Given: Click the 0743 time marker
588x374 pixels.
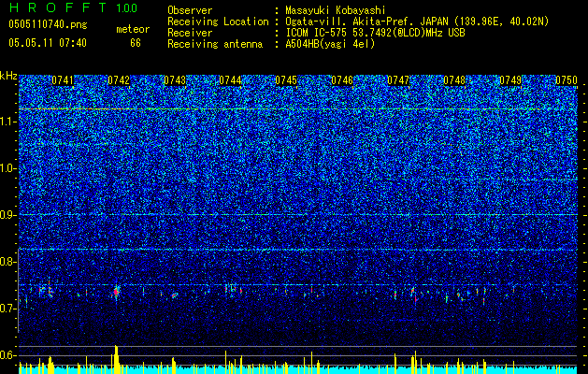Looking at the screenshot, I should tap(175, 80).
